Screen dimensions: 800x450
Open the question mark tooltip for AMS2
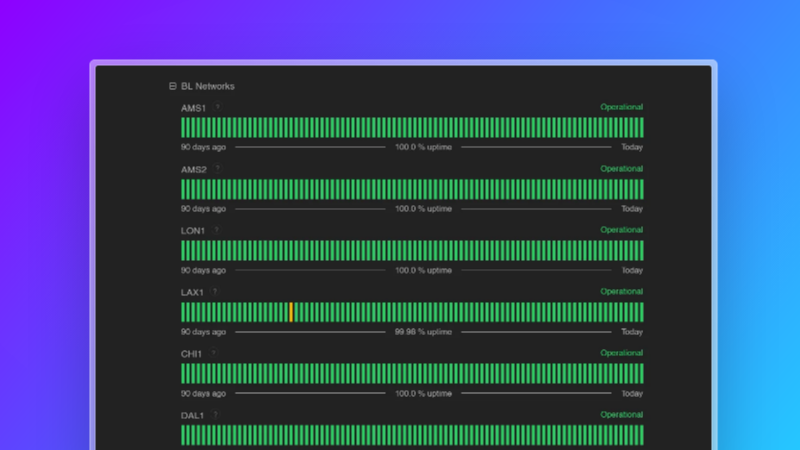pos(217,169)
